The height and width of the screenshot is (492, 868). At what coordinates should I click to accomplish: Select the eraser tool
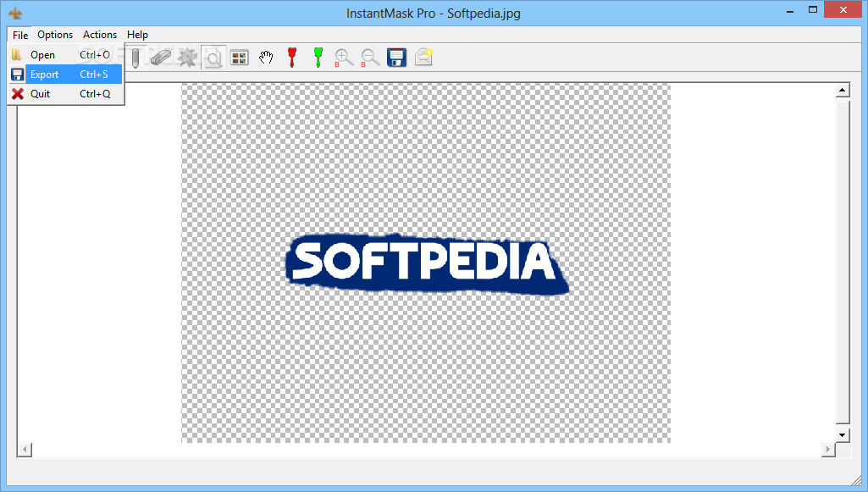pyautogui.click(x=161, y=58)
